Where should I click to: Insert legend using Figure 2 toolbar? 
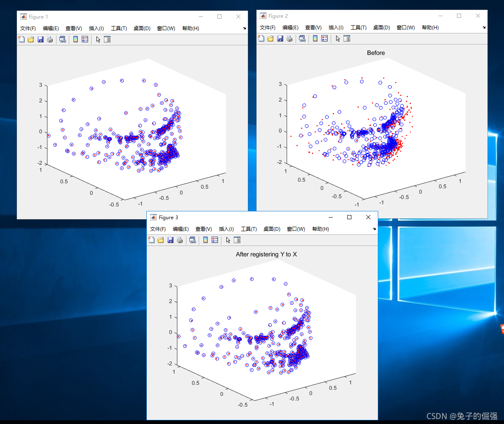pos(325,38)
